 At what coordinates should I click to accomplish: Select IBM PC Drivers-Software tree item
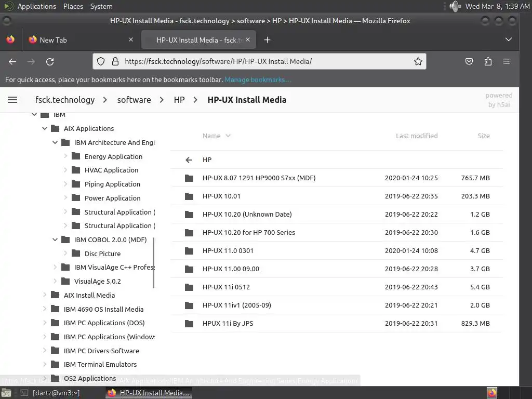[x=101, y=351]
